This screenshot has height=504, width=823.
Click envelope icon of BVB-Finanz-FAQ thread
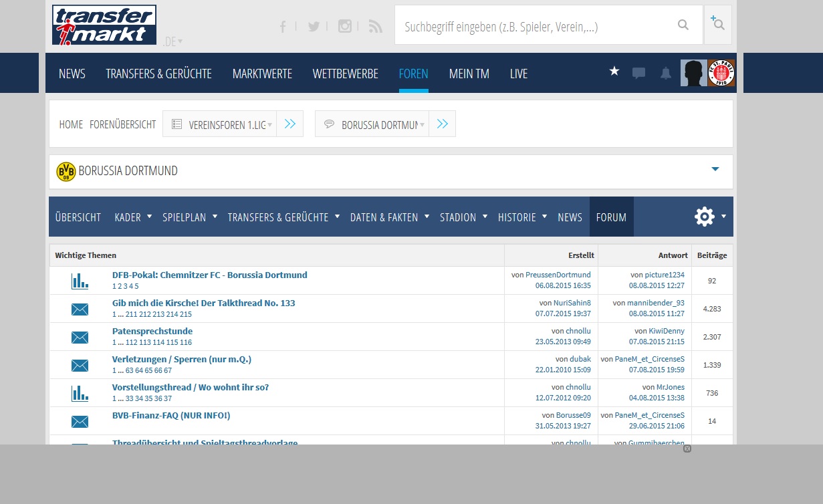(80, 421)
